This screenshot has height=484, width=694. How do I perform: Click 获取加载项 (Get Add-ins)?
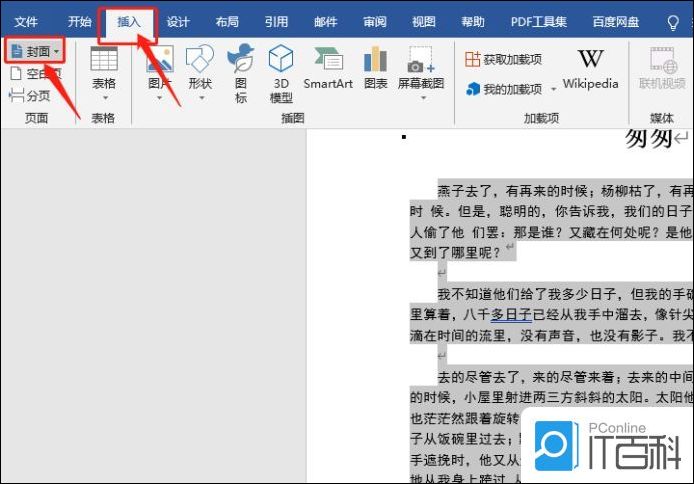click(503, 59)
